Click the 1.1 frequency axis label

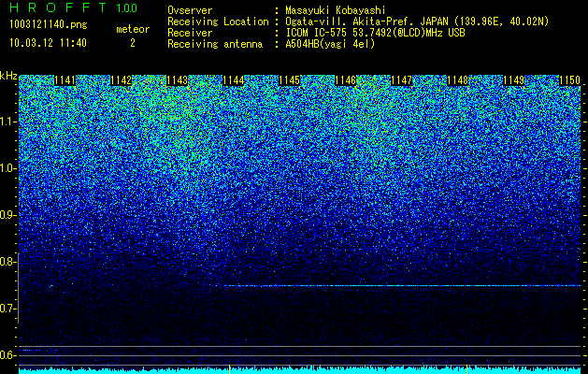tap(7, 122)
